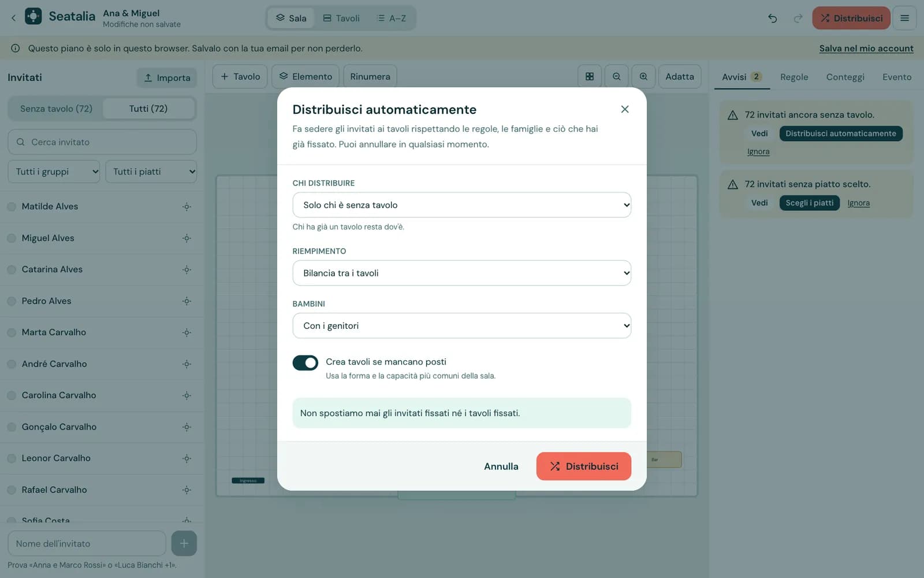Click locate icon for Carolina Carvalho

(187, 395)
